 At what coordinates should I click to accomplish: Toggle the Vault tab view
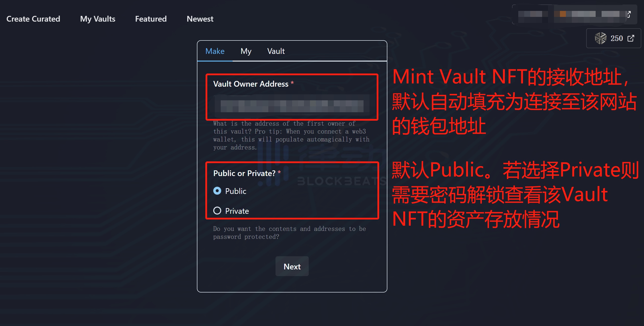click(274, 51)
